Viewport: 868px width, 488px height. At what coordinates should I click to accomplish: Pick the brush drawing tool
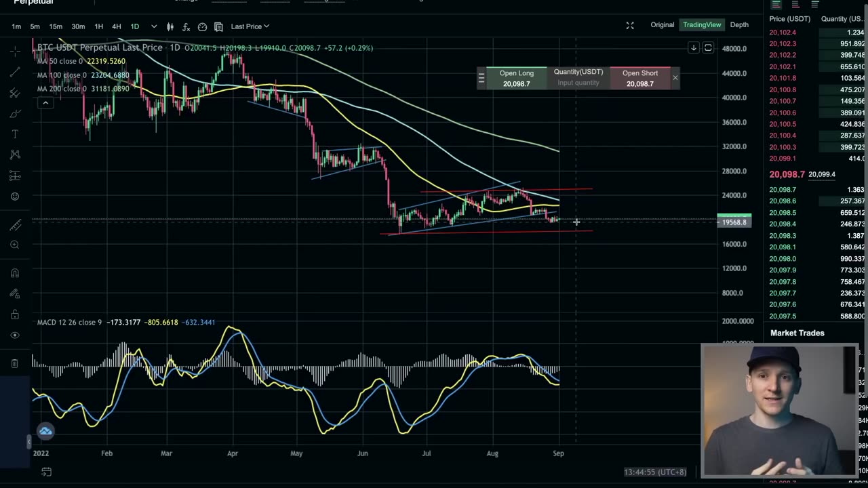(x=15, y=114)
